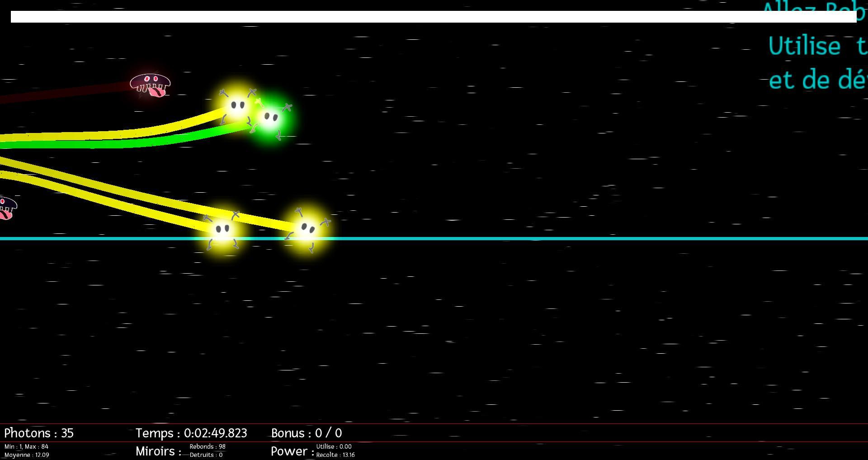
Task: Click the jellyfish monster with the red trail
Action: coord(151,85)
